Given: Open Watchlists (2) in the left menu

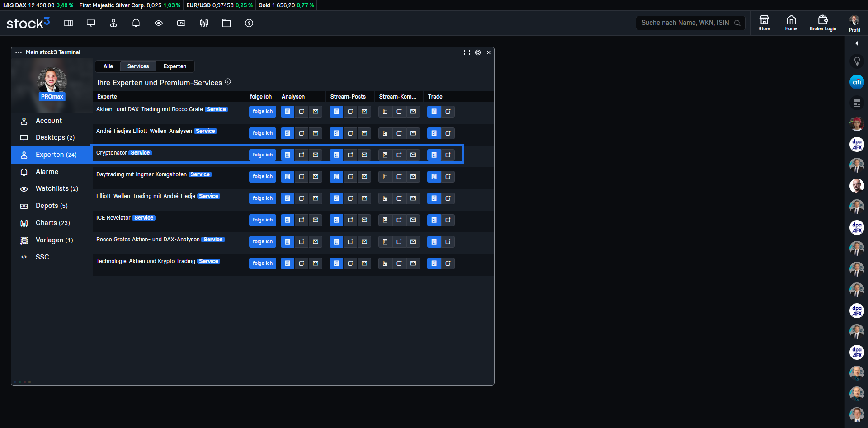Looking at the screenshot, I should tap(52, 188).
